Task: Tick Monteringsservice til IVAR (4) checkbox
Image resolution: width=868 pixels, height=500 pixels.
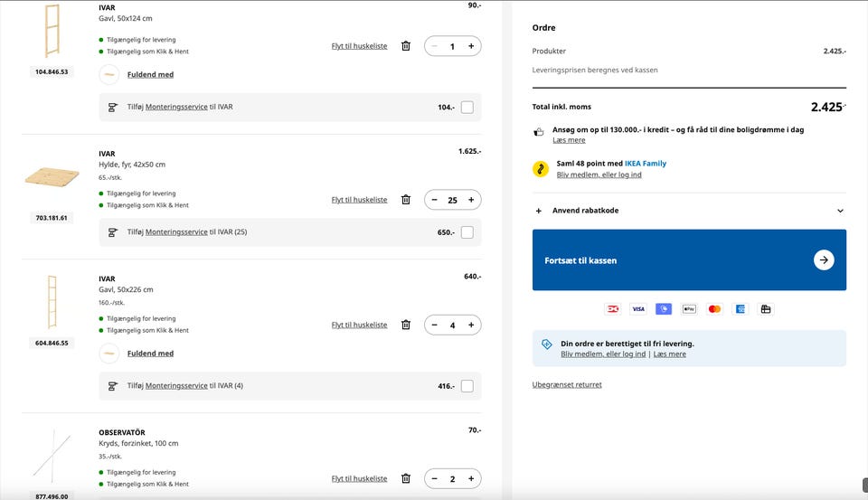Action: [x=467, y=386]
